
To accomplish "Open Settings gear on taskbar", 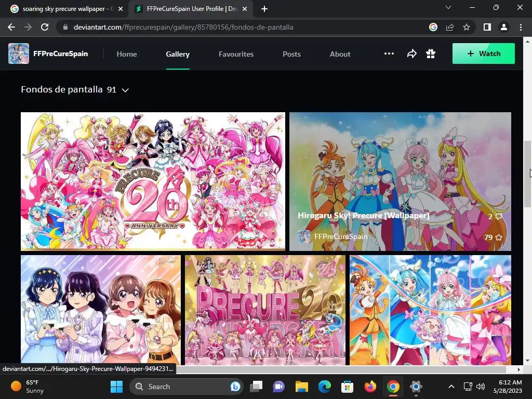I will [416, 387].
